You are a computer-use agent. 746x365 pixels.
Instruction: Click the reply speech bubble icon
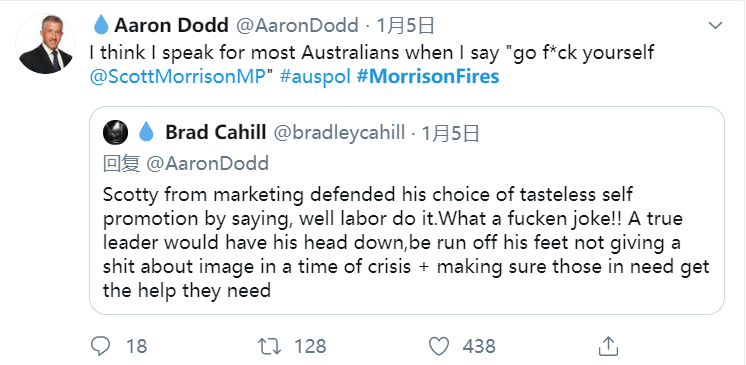click(x=100, y=346)
